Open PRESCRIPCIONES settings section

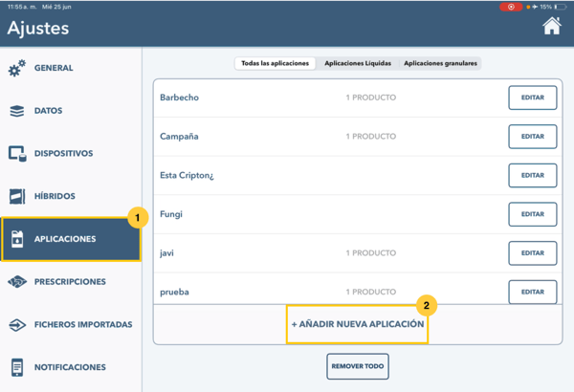point(70,281)
